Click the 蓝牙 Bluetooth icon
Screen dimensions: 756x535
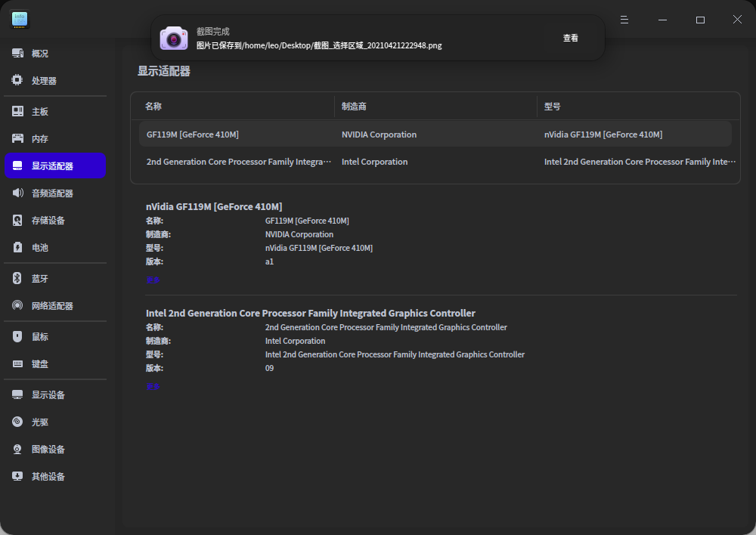tap(17, 279)
